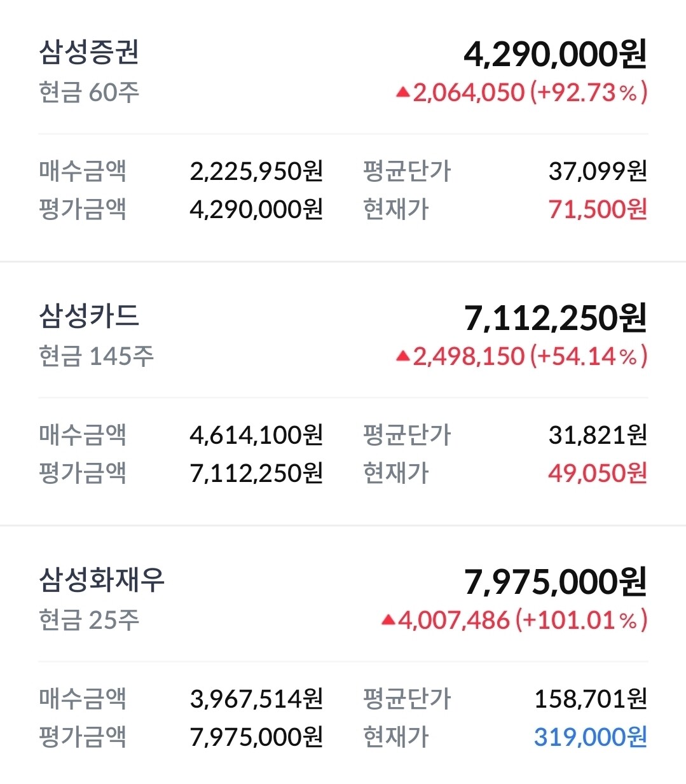The height and width of the screenshot is (784, 686).
Task: Tap the 7,975,000원 bold total for 삼성화재우
Action: (554, 582)
